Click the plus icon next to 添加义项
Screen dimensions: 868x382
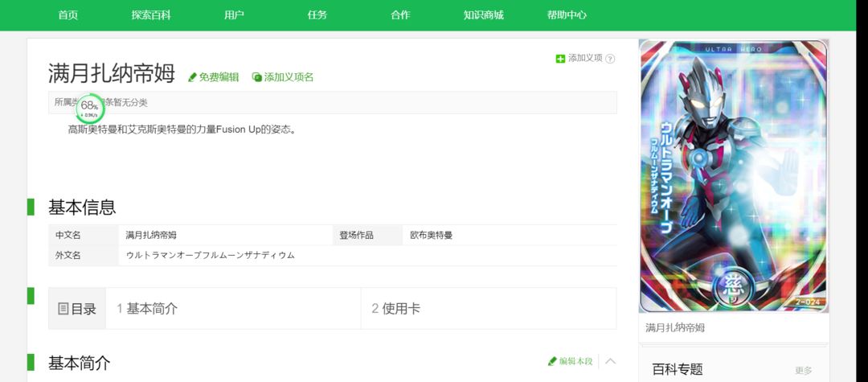coord(560,59)
